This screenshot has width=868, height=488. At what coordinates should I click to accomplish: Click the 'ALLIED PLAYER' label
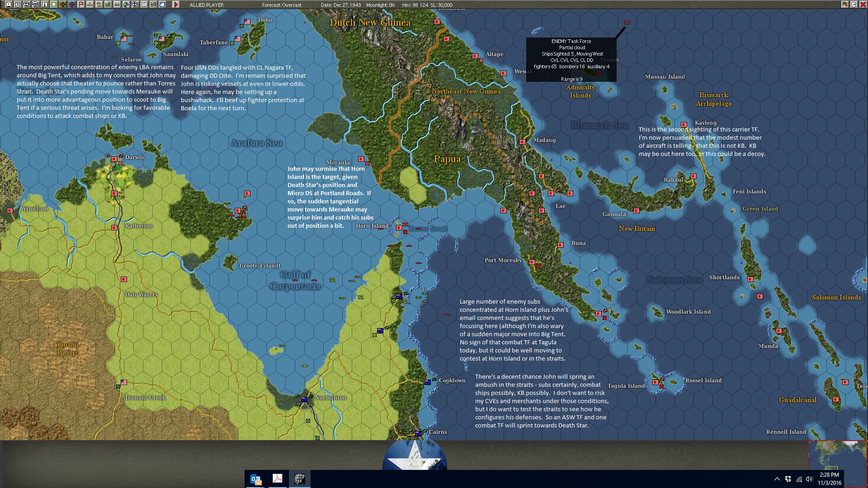[207, 5]
